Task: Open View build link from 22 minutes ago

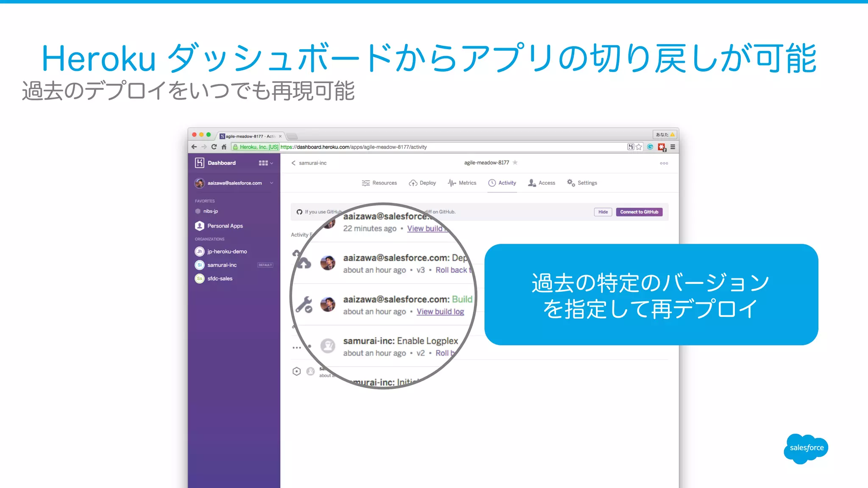Action: pyautogui.click(x=427, y=228)
